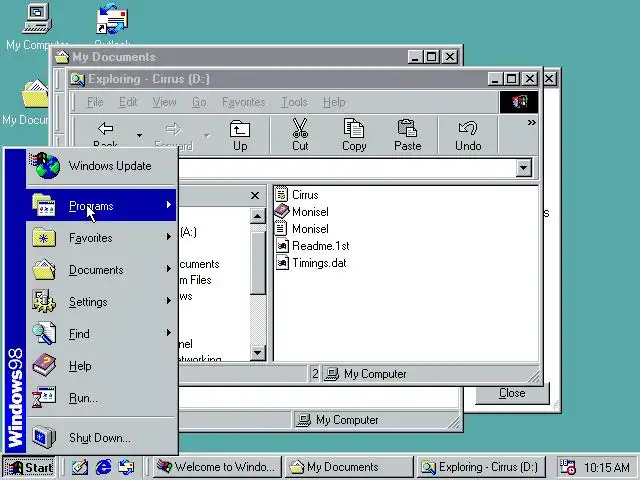Open the Back history dropdown arrow

139,135
